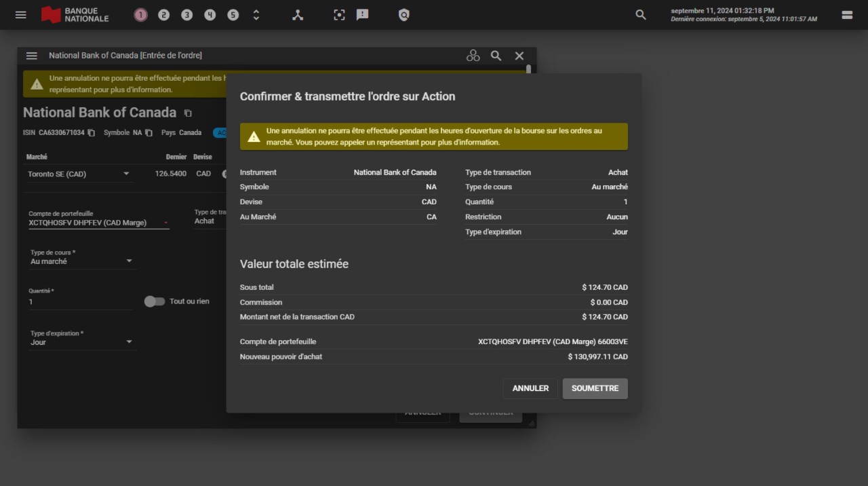Switch to workspace 5
The width and height of the screenshot is (868, 486).
233,14
